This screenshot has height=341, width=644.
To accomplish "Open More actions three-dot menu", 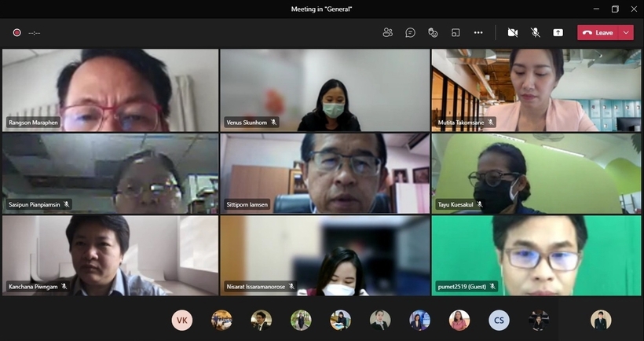I will [x=478, y=32].
